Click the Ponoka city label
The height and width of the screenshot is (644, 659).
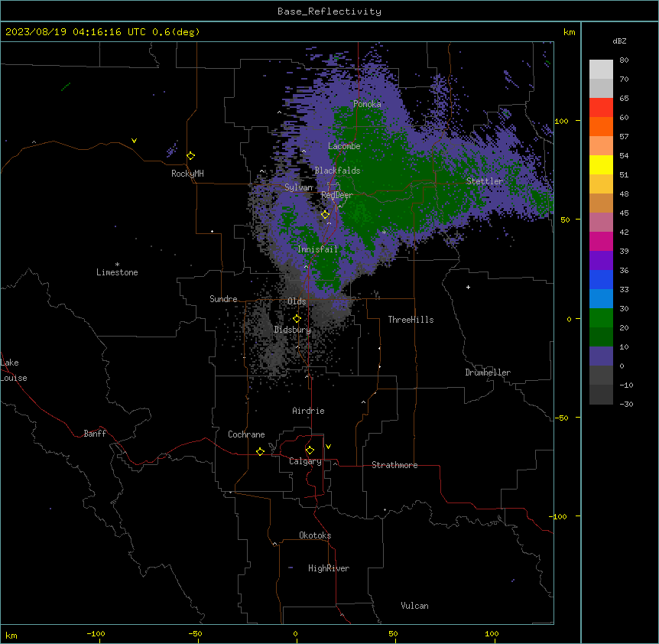point(367,104)
